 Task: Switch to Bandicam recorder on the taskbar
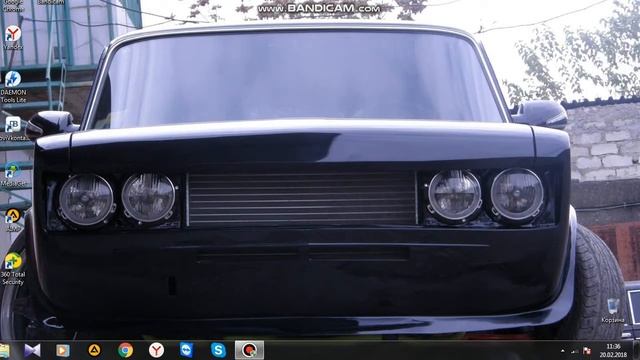[x=249, y=350]
